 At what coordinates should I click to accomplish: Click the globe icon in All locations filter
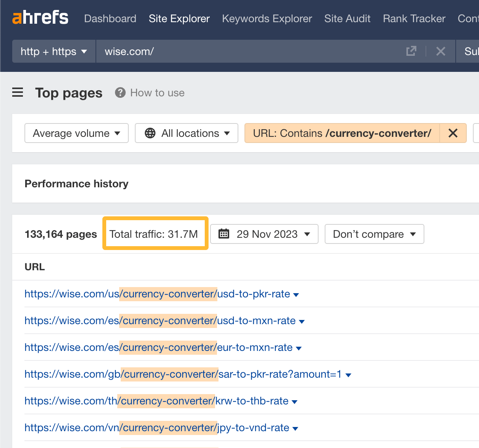point(150,133)
